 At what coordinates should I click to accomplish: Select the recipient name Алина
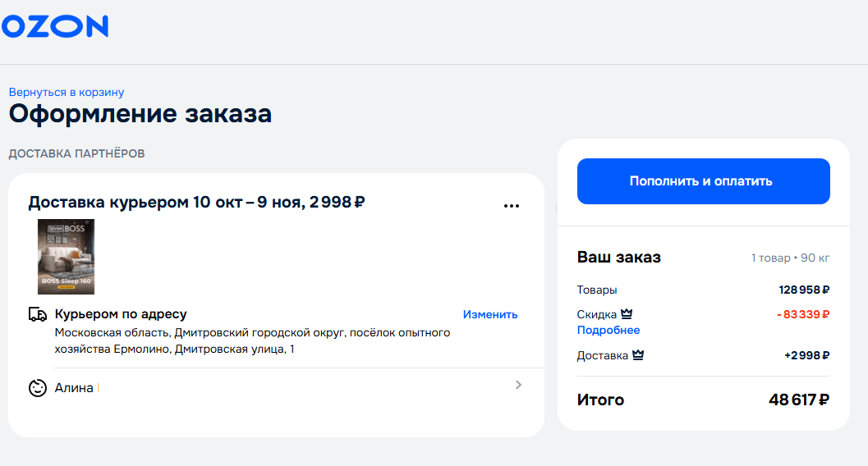pos(74,387)
